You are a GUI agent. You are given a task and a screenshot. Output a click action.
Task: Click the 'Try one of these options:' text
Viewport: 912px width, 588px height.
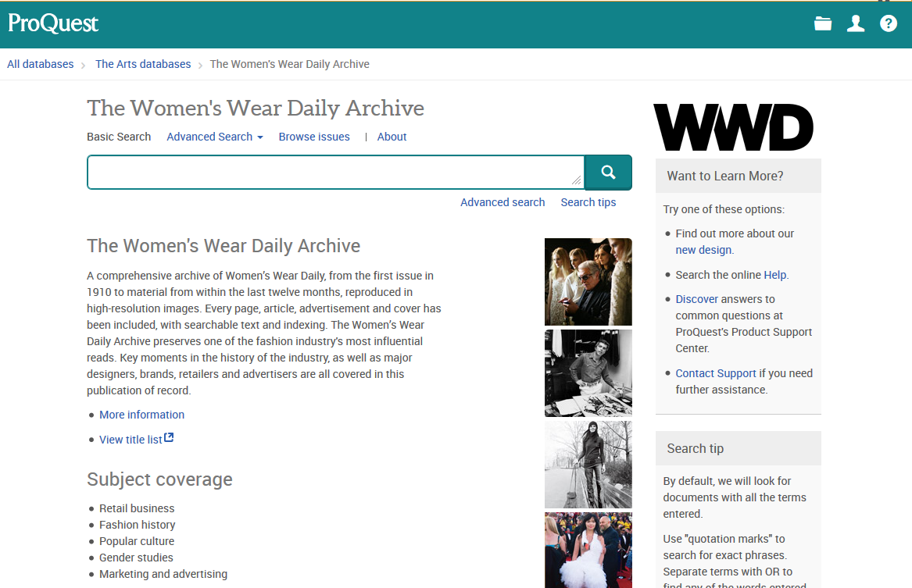coord(724,209)
